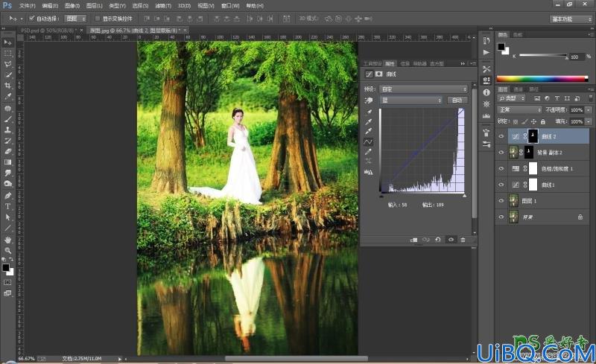Open the 预设 自定 preset dropdown
The width and height of the screenshot is (596, 364).
(423, 89)
